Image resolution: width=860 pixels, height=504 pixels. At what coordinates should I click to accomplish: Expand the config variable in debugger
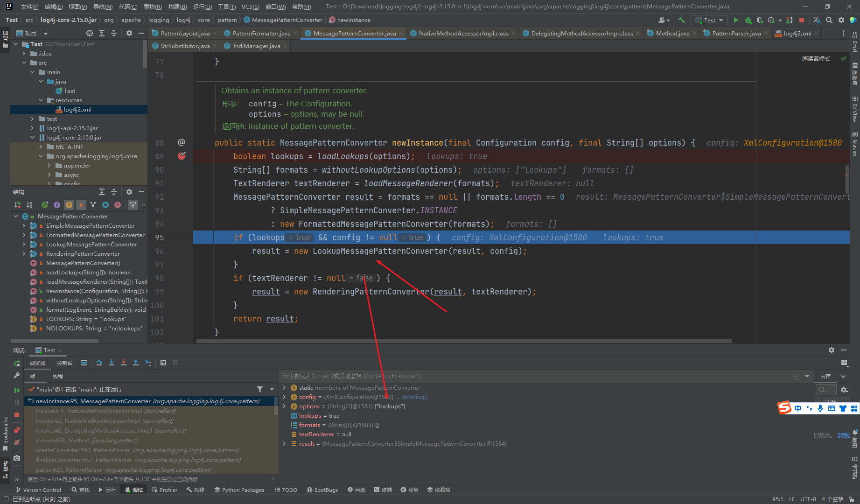tap(284, 397)
